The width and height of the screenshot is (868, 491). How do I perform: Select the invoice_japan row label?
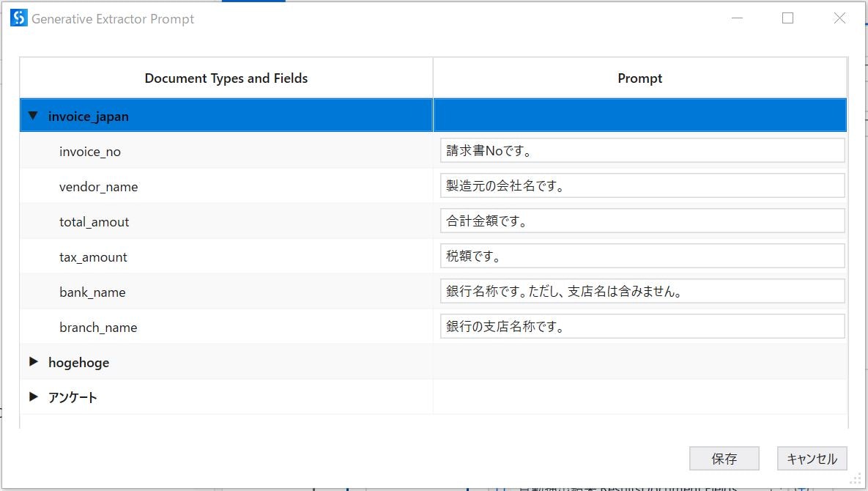pyautogui.click(x=89, y=117)
